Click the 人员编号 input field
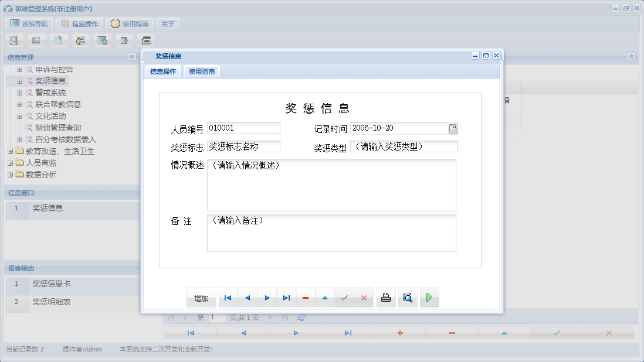Image resolution: width=644 pixels, height=362 pixels. point(243,127)
